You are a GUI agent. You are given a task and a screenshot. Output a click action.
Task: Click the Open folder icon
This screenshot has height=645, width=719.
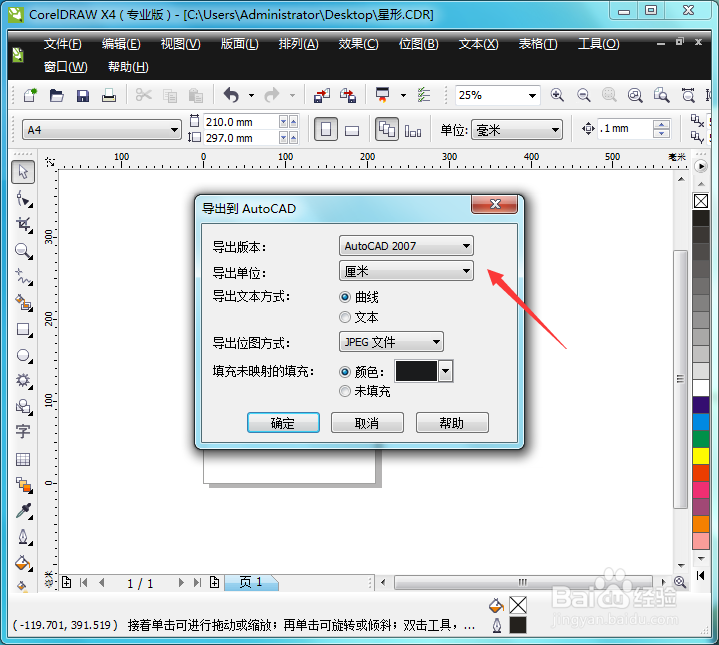point(56,95)
